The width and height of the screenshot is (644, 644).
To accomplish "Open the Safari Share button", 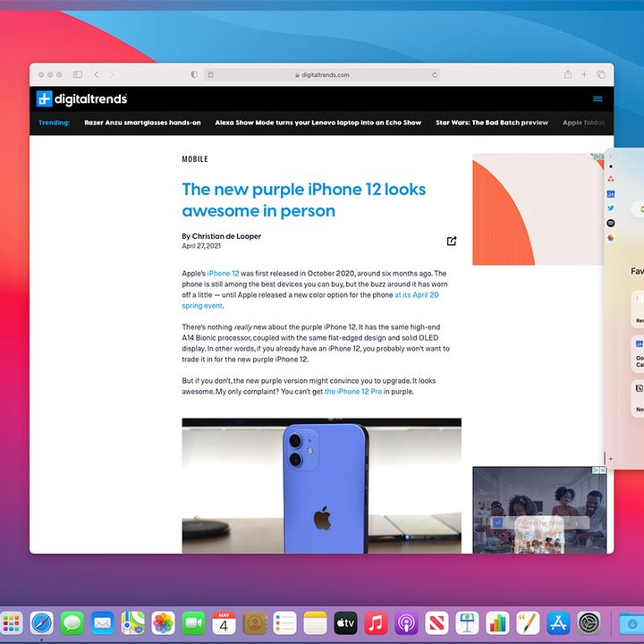I will pyautogui.click(x=568, y=74).
